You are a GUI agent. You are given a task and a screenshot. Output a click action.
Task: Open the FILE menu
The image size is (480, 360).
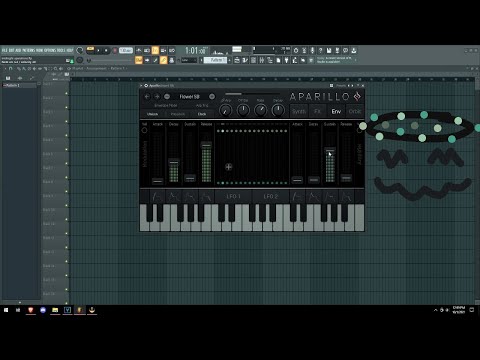pyautogui.click(x=4, y=50)
